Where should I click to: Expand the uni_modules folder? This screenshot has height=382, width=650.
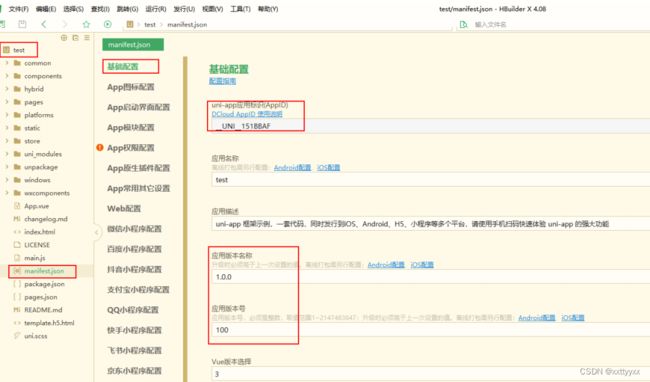(7, 154)
